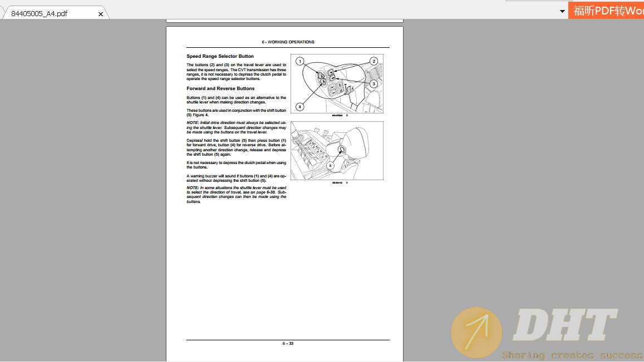Click callout number 2 in the lever figure
Viewport: 644px width, 362px height.
(373, 61)
